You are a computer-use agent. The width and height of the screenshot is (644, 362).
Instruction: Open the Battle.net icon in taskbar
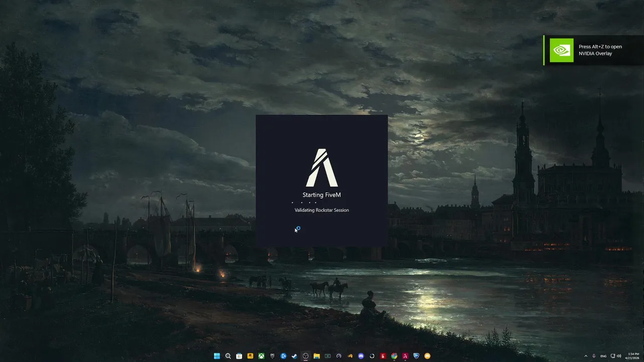(283, 356)
